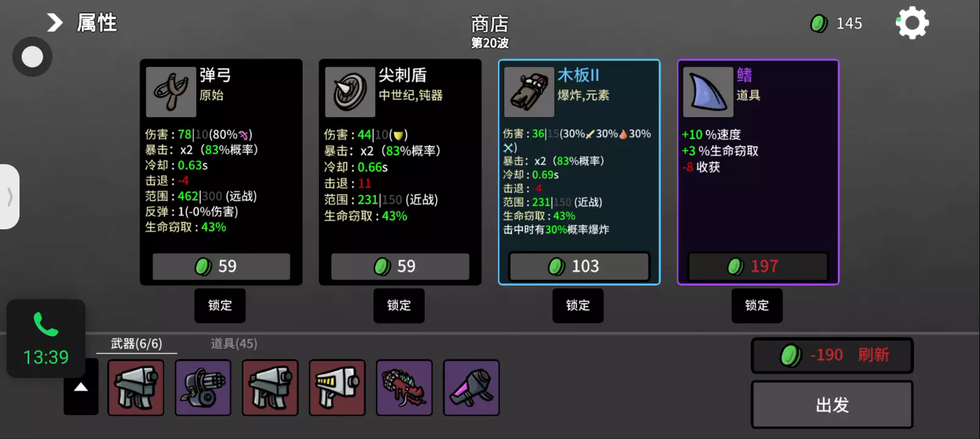This screenshot has height=439, width=980.
Task: Expand the inventory with the up arrow
Action: (x=81, y=387)
